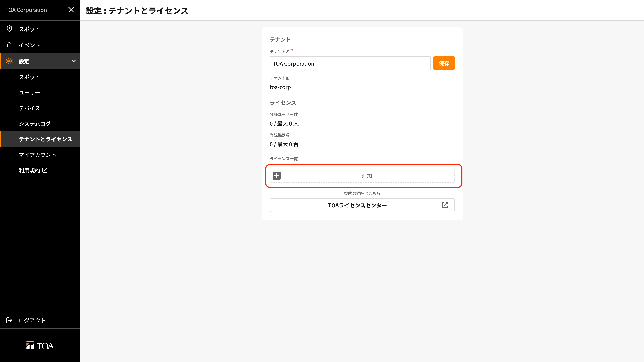Open イベント in the sidebar
Viewport: 644px width, 362px height.
[x=40, y=45]
